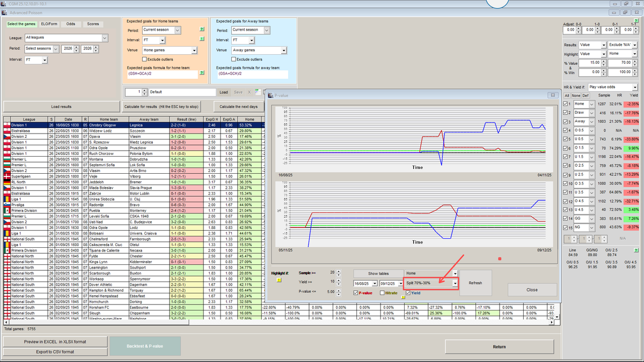Increase the Yield spinner with the up arrow
644x362 pixels.
[x=339, y=280]
